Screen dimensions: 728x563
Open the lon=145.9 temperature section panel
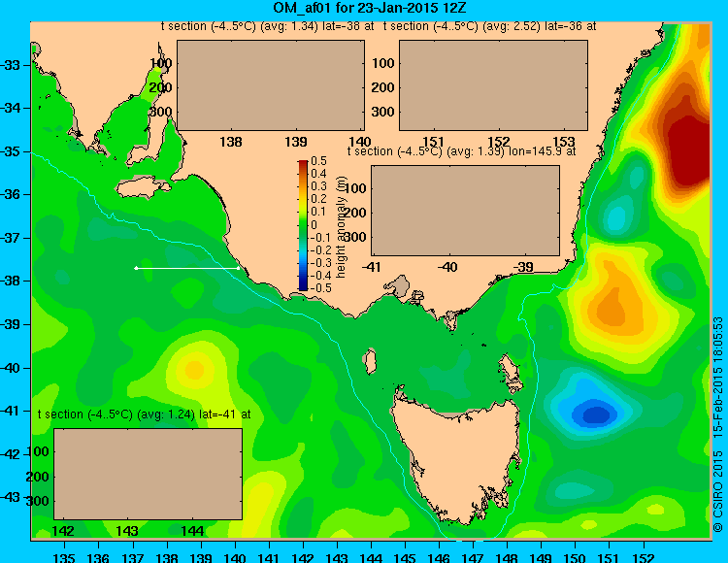[x=465, y=211]
